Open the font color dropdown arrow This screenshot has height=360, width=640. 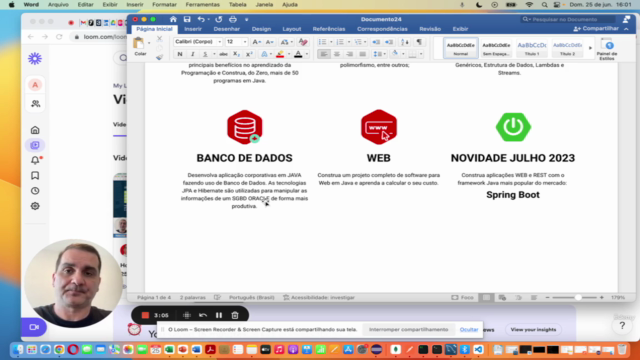[x=307, y=54]
